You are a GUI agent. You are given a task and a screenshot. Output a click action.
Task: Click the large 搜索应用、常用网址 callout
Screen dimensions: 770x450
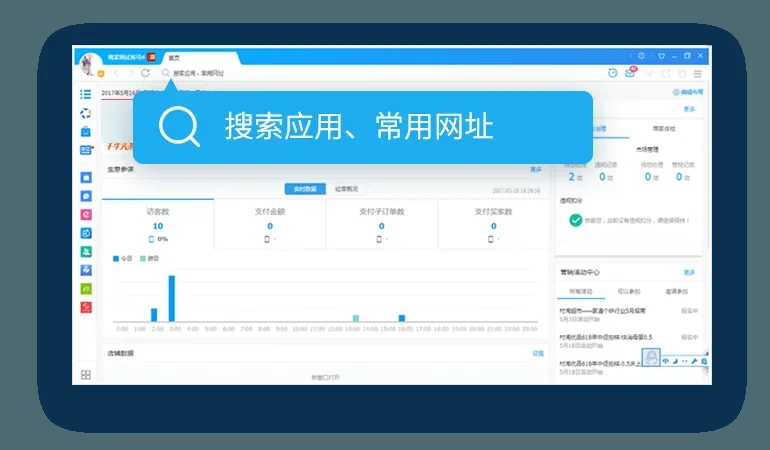tap(363, 127)
